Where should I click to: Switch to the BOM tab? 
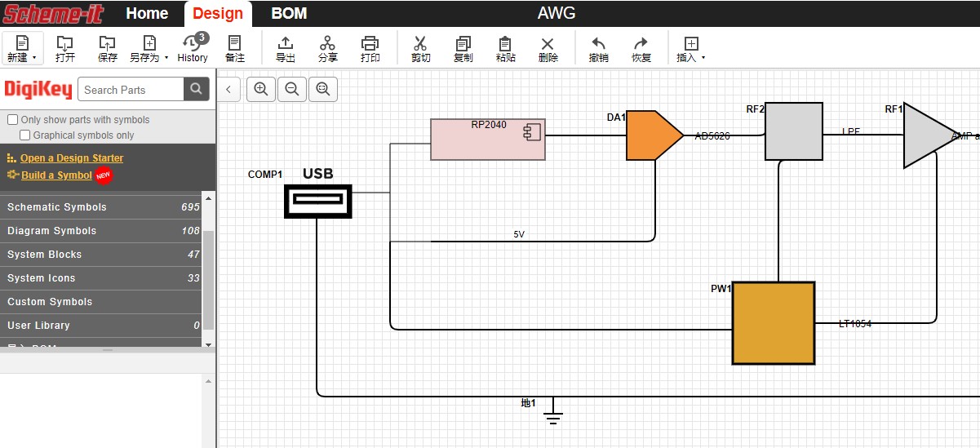click(289, 14)
